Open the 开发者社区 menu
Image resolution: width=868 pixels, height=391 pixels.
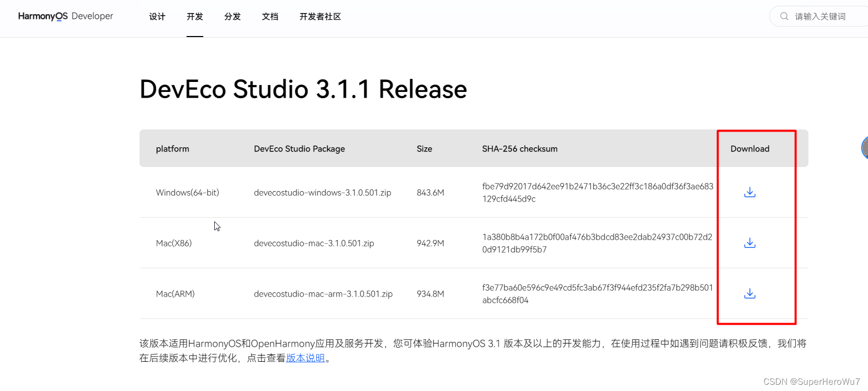(x=320, y=17)
